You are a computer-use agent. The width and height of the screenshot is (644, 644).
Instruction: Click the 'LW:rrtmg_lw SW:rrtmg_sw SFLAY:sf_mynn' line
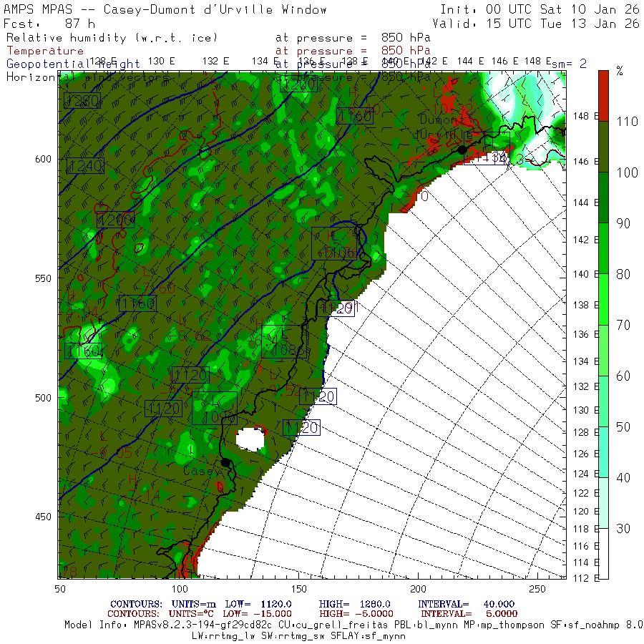[298, 636]
